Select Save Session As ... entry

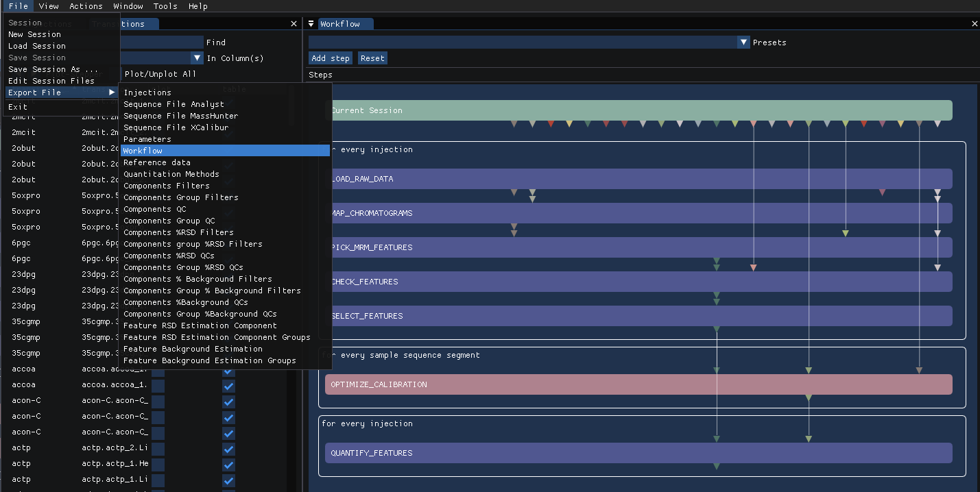[62, 69]
